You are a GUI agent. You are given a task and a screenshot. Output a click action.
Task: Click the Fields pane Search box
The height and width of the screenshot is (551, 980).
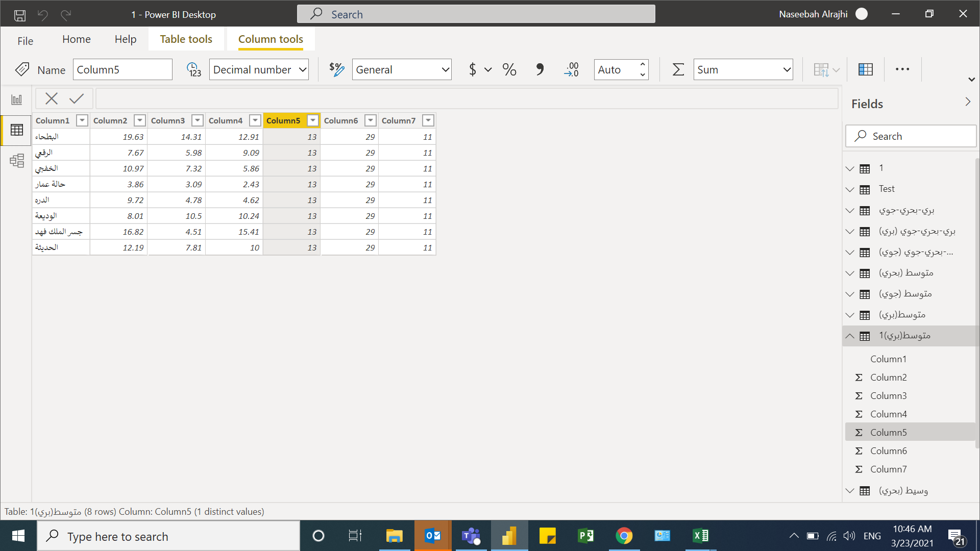click(911, 136)
